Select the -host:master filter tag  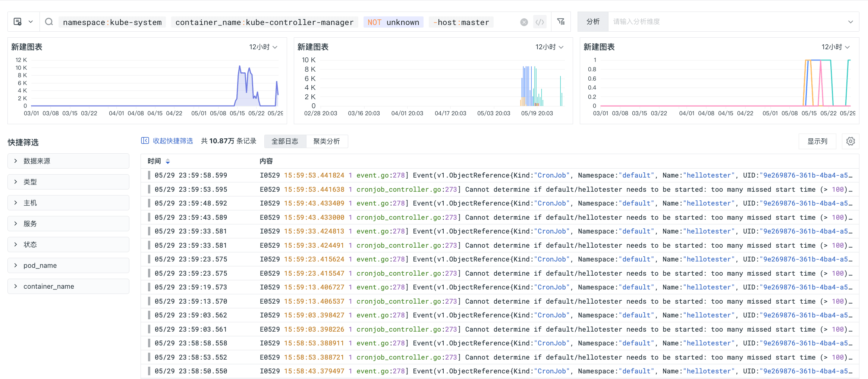click(x=461, y=22)
